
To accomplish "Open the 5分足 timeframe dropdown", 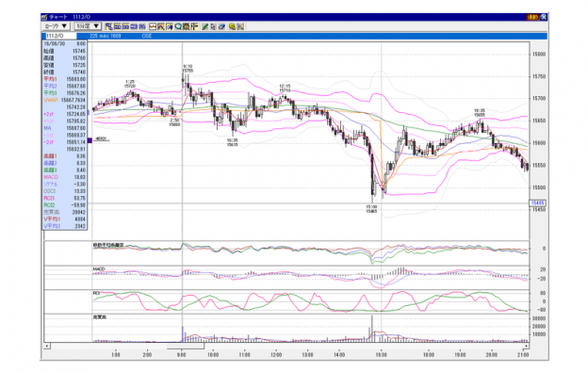I will (x=88, y=26).
